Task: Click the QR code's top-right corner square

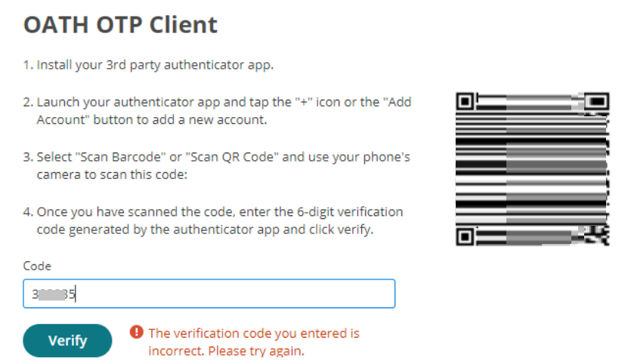Action: 599,100
